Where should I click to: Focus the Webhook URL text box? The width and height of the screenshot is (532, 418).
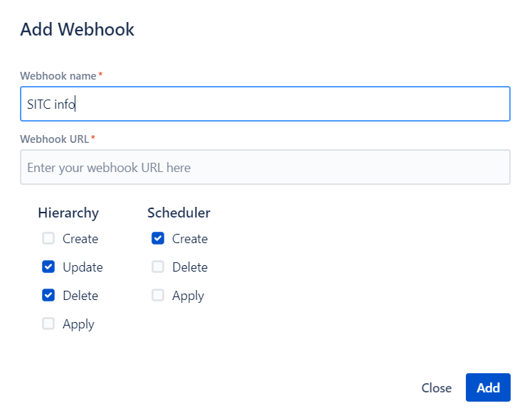click(x=265, y=168)
